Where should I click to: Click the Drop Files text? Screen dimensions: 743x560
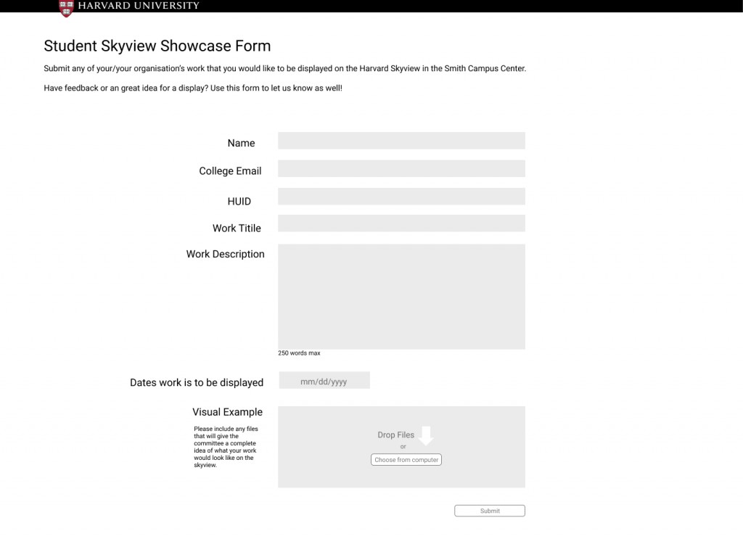tap(395, 435)
